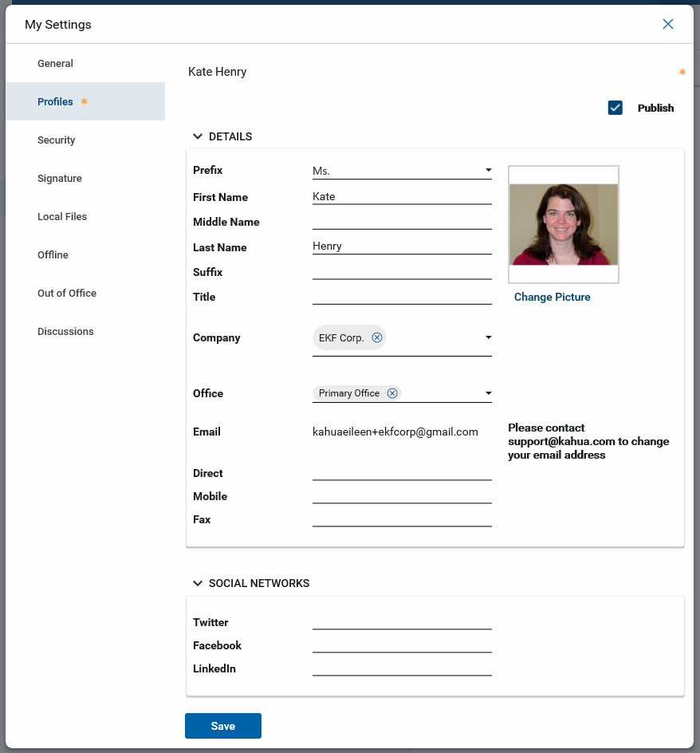Screen dimensions: 700x753
Task: Click the profile photo thumbnail
Action: click(564, 224)
